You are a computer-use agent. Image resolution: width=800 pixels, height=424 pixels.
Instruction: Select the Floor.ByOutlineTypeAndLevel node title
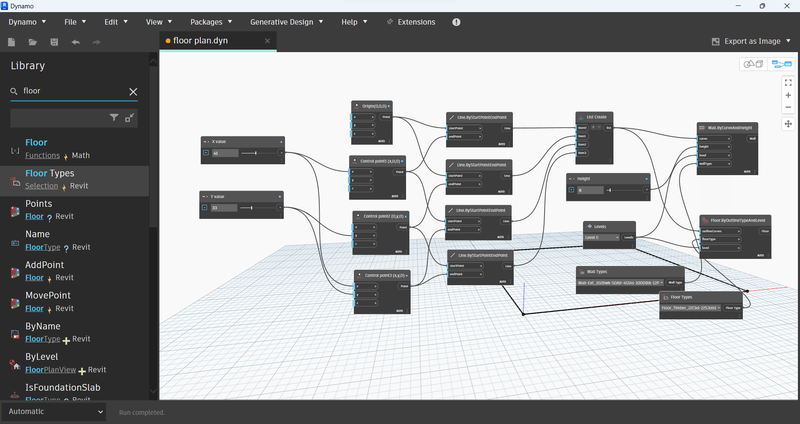(738, 221)
